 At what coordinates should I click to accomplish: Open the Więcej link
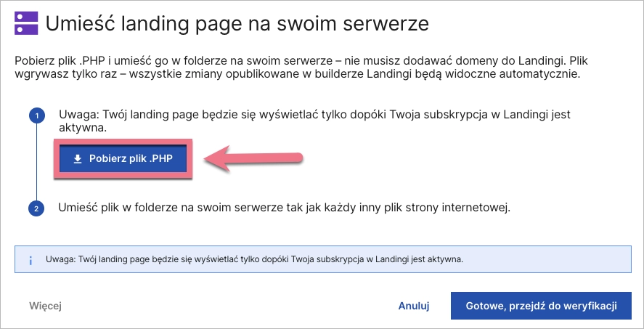(45, 306)
